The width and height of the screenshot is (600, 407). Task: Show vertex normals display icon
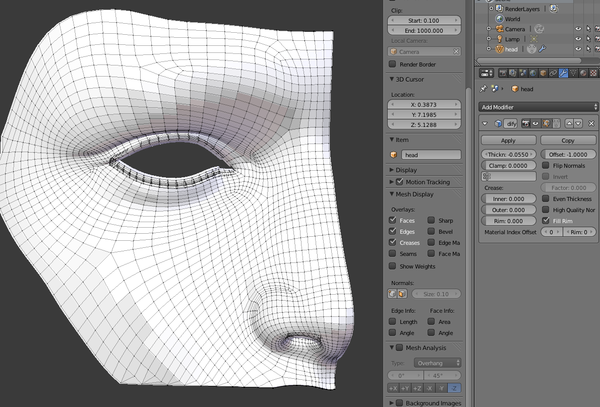[x=394, y=293]
